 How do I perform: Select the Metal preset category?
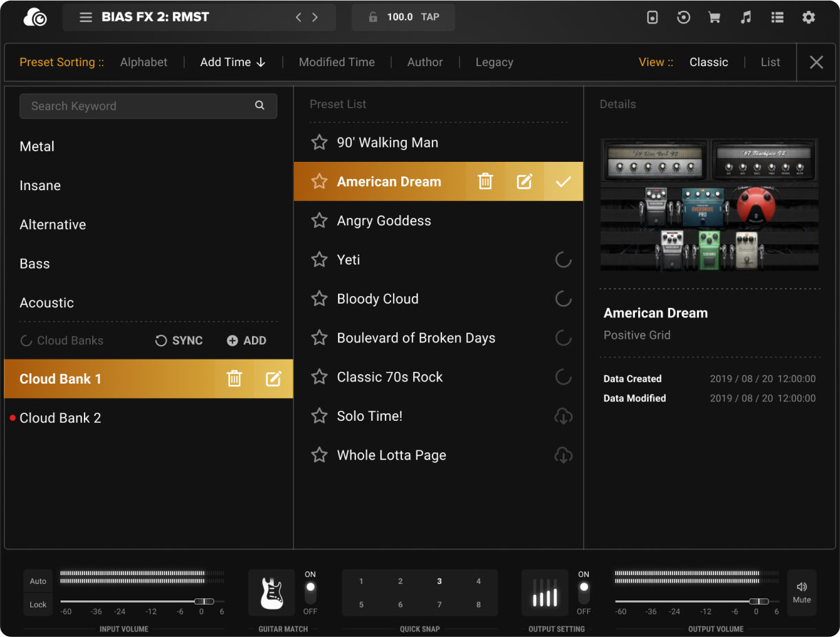pos(37,147)
